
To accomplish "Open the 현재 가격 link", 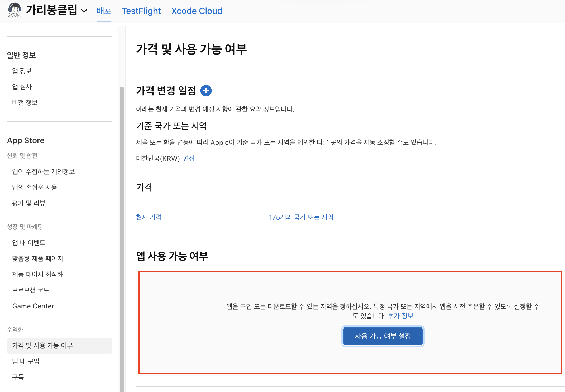I will (x=149, y=217).
